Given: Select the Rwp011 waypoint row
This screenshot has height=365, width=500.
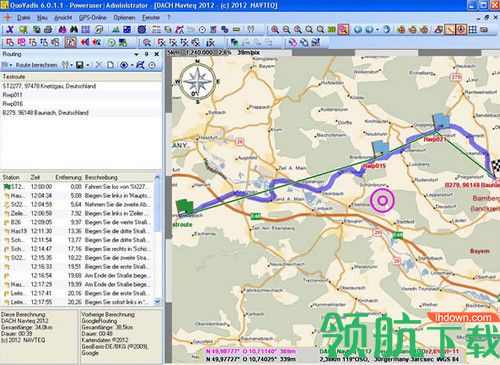Looking at the screenshot, I should [81, 95].
